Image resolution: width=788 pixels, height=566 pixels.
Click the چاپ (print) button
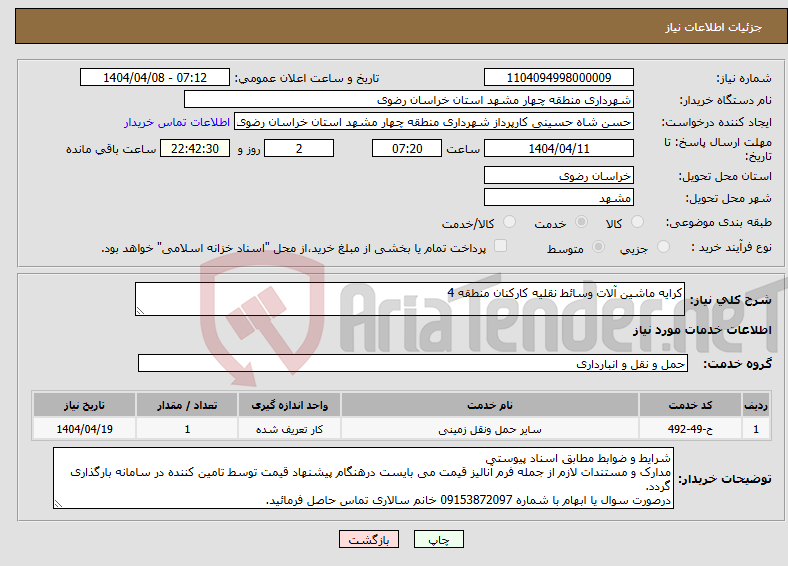(438, 539)
